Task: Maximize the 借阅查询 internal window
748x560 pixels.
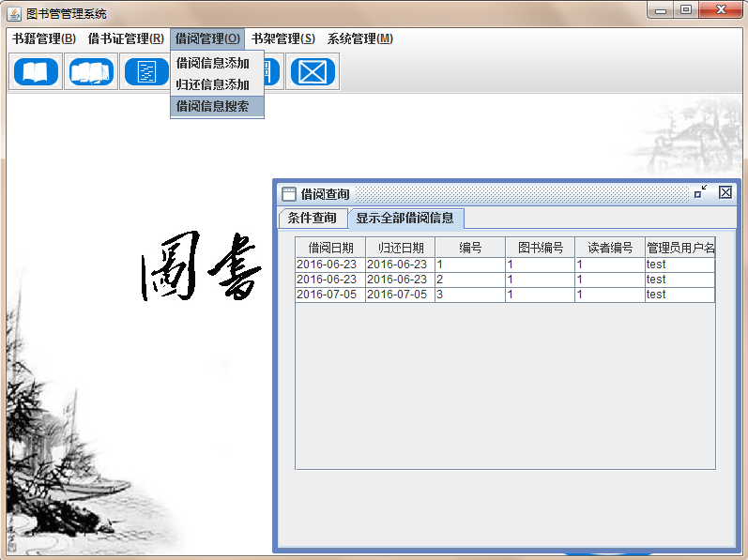Action: 700,191
